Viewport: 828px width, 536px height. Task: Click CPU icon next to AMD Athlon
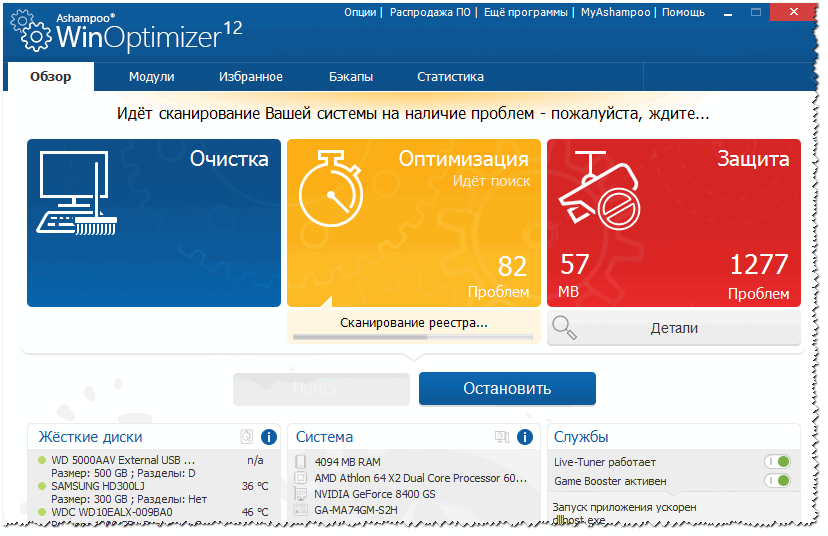pos(300,478)
